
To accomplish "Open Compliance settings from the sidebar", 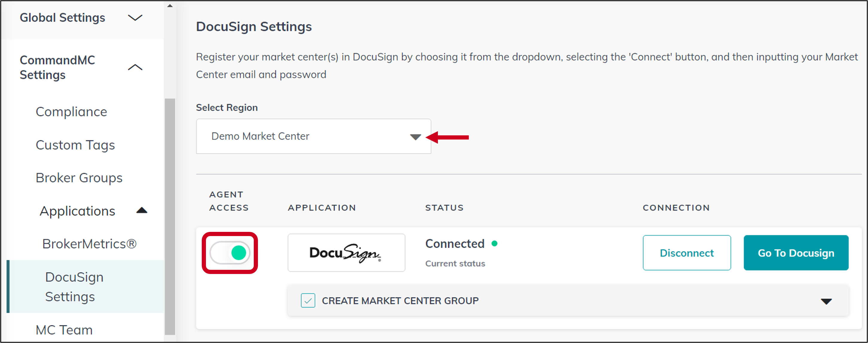I will point(71,111).
